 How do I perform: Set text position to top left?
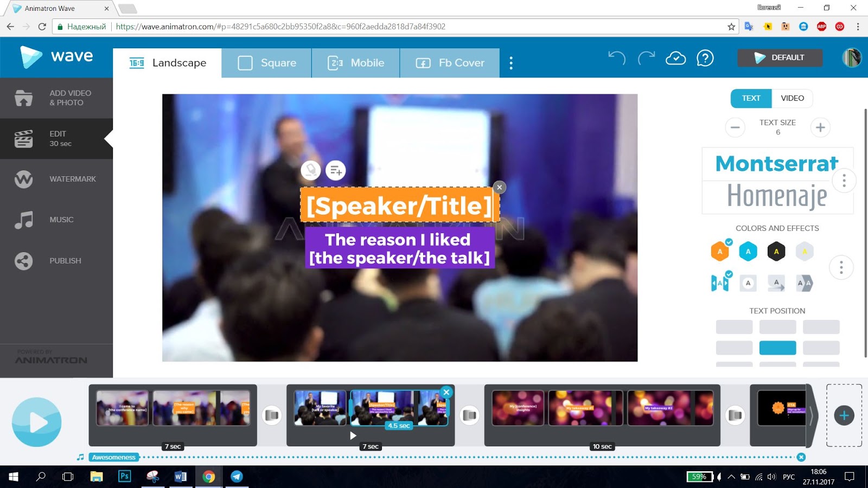(x=734, y=327)
